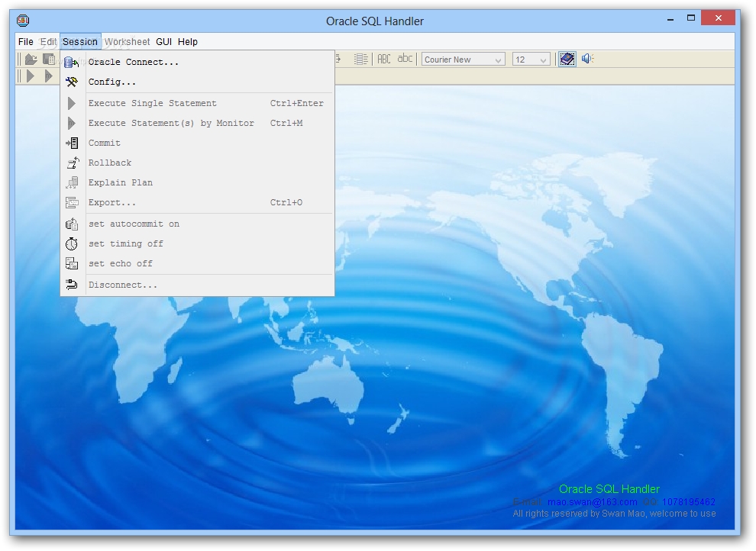The width and height of the screenshot is (756, 551).
Task: Choose Disconnect... in the Session menu
Action: [197, 285]
